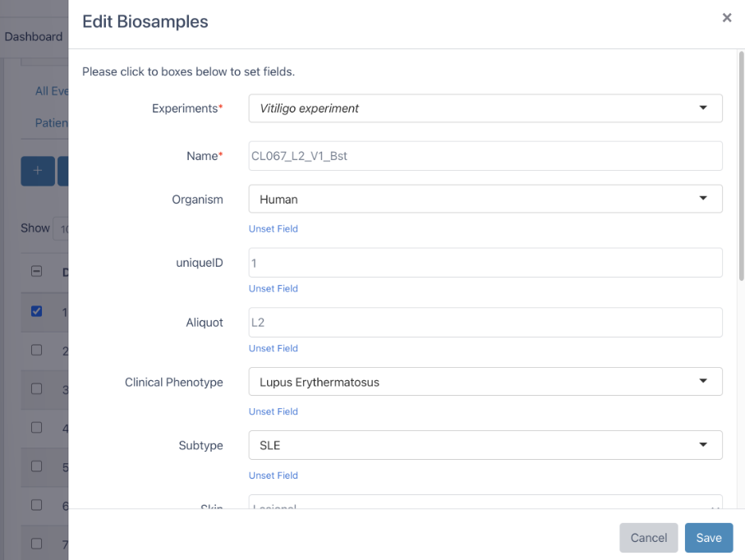This screenshot has width=745, height=560.
Task: Check the row 4 checkbox
Action: [37, 428]
